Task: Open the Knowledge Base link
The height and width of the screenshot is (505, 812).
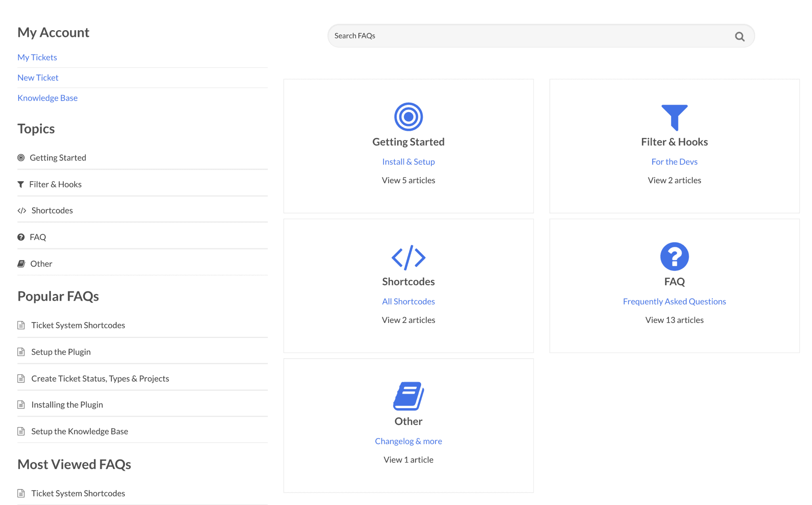Action: [47, 98]
